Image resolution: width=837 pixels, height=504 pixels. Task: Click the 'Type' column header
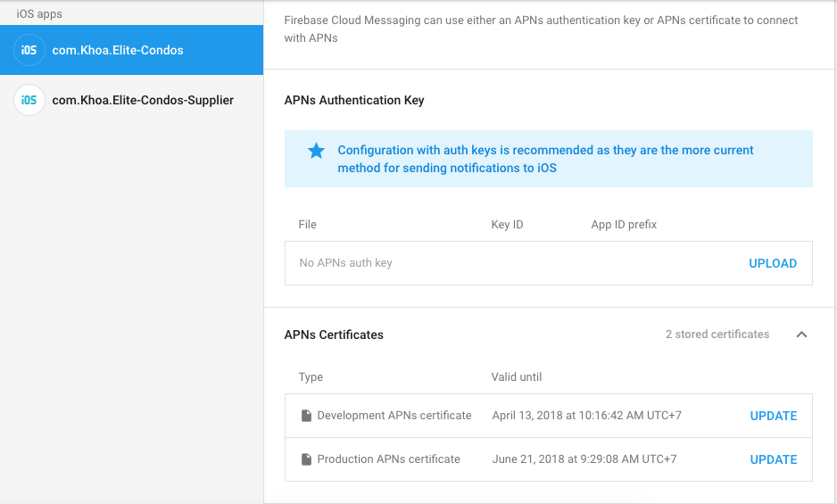pyautogui.click(x=311, y=377)
